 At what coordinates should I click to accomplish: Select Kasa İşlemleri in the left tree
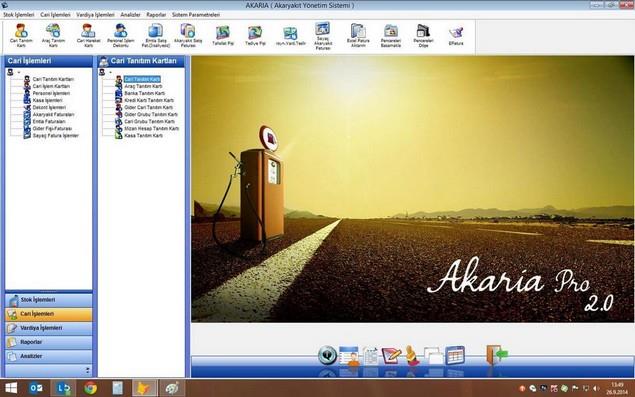tap(47, 100)
